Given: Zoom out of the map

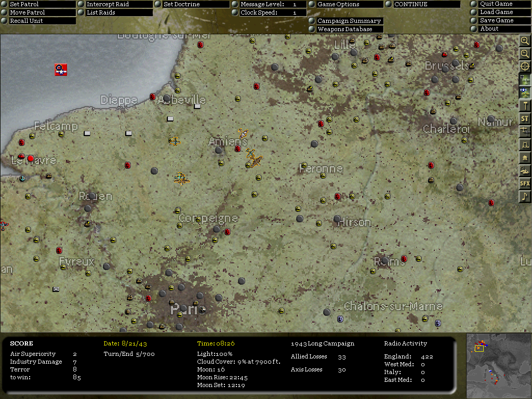Looking at the screenshot, I should pos(525,54).
